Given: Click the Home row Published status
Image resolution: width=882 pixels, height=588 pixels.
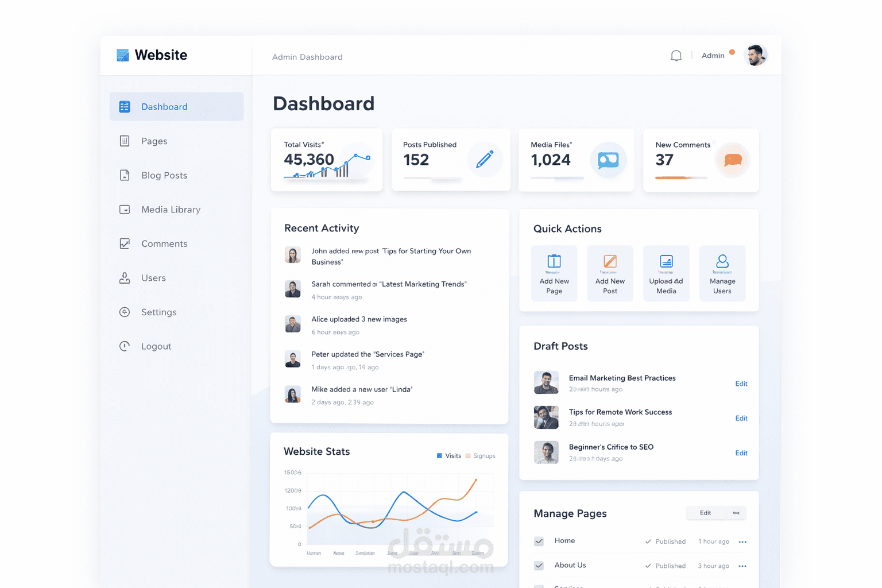Looking at the screenshot, I should tap(666, 541).
